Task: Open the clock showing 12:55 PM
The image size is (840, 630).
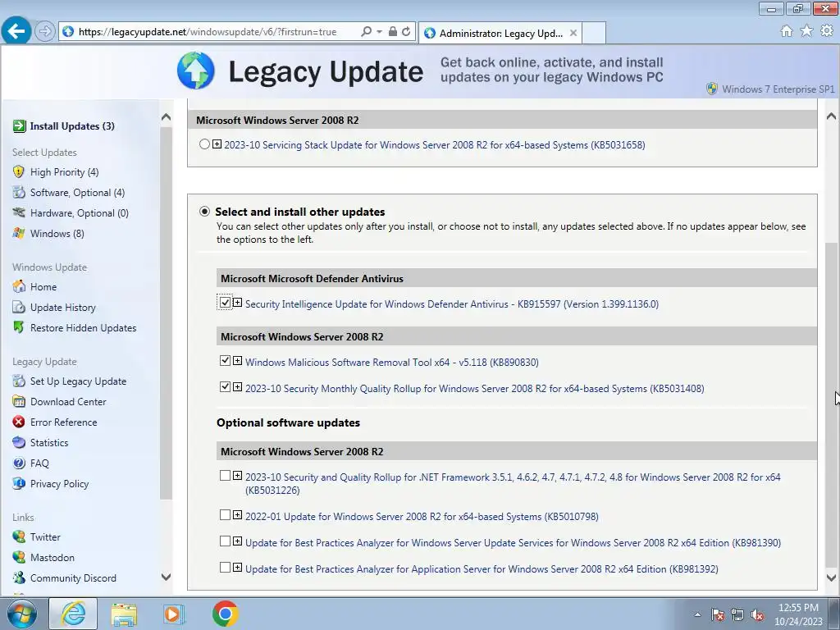Action: tap(798, 614)
